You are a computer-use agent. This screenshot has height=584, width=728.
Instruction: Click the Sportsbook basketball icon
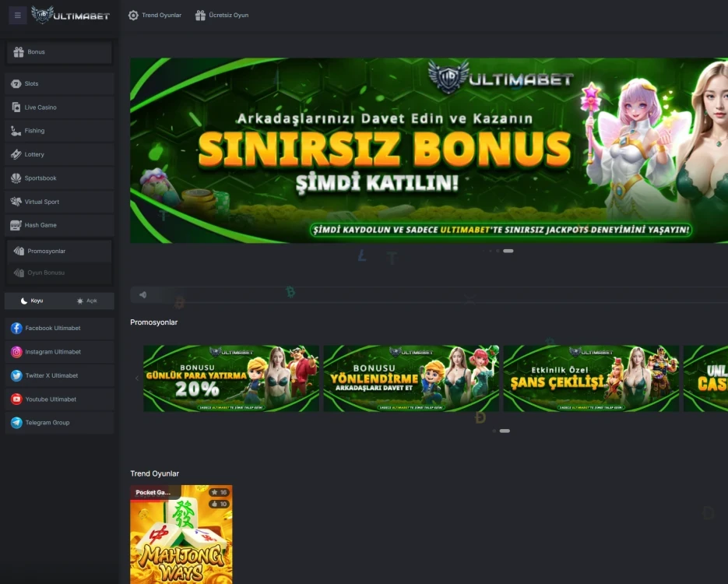tap(16, 178)
